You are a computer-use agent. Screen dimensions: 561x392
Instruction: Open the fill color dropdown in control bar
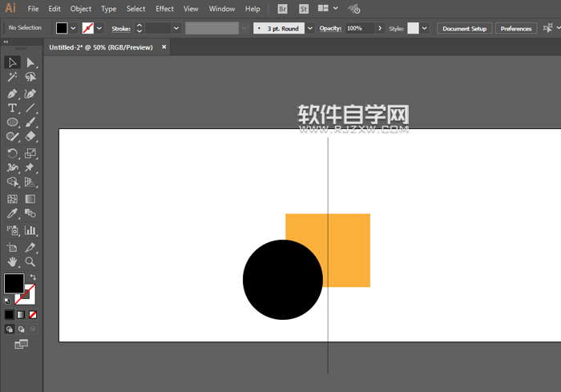(74, 28)
